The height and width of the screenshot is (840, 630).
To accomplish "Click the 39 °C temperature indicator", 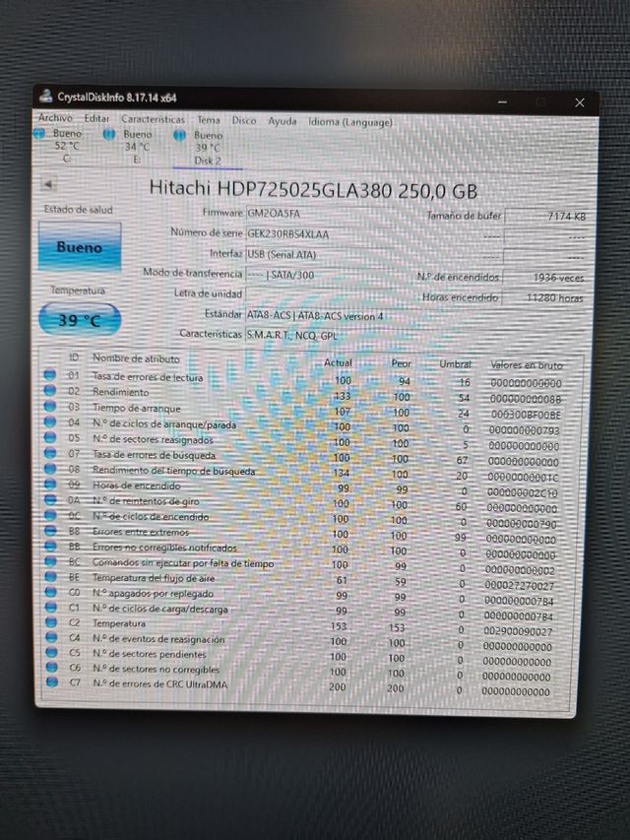I will click(x=80, y=320).
